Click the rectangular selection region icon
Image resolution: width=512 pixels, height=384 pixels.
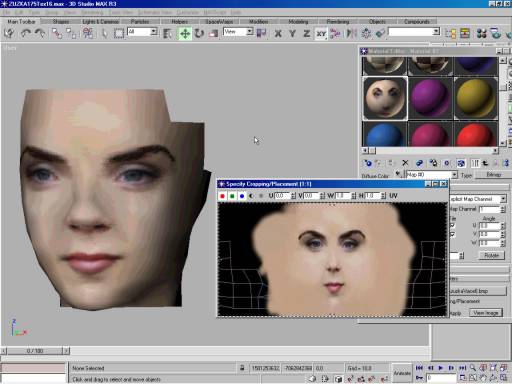(x=118, y=33)
